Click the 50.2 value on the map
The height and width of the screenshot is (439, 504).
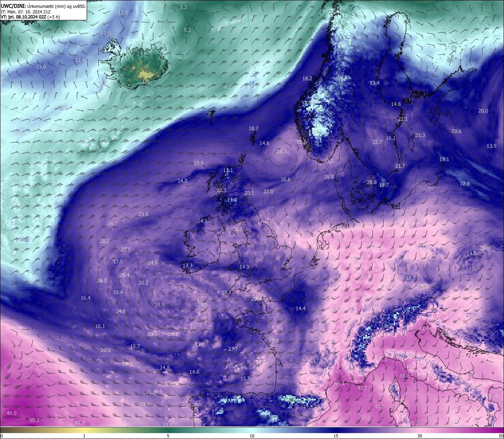tap(35, 420)
